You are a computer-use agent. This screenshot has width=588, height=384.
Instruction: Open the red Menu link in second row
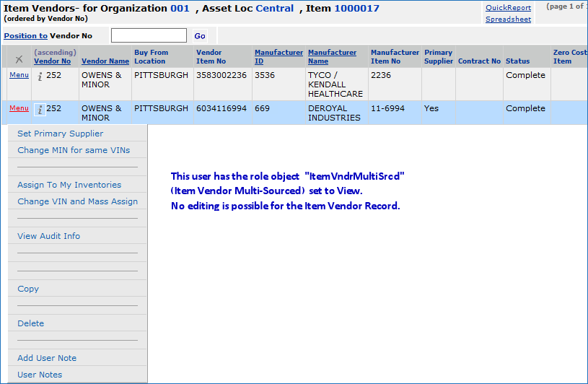click(x=19, y=108)
